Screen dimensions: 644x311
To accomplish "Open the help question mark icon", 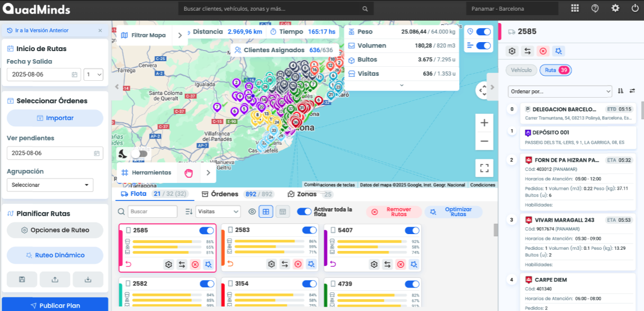I will coord(595,8).
